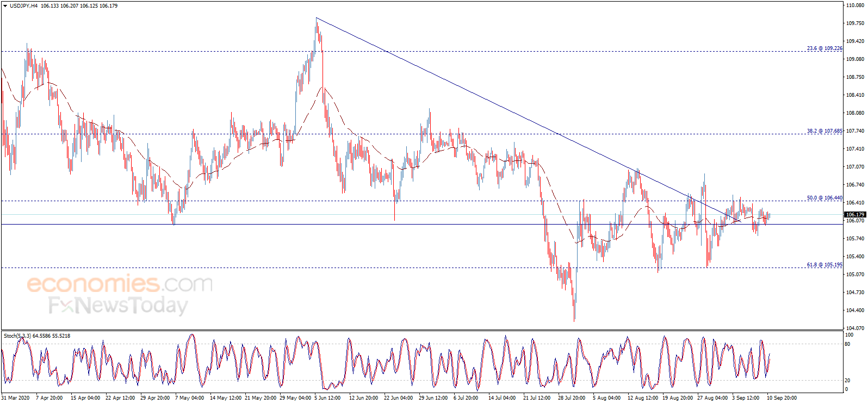This screenshot has height=404, width=868.
Task: Click the 14 May 12:00 date label
Action: pyautogui.click(x=225, y=398)
